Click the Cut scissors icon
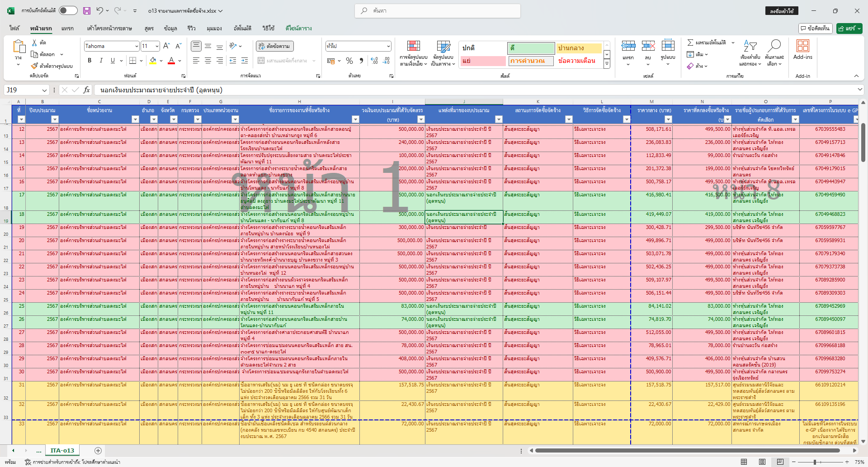The width and height of the screenshot is (868, 467). point(34,43)
